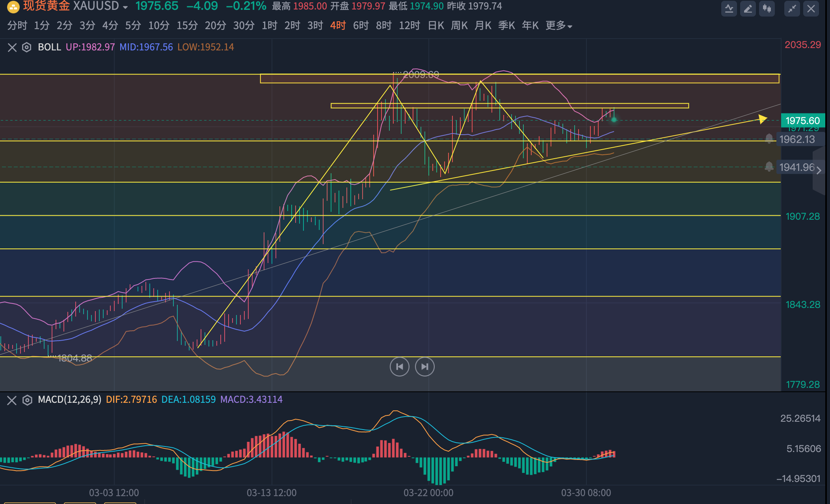This screenshot has width=830, height=504.
Task: Click the collapse fullscreen arrows icon
Action: pos(792,9)
